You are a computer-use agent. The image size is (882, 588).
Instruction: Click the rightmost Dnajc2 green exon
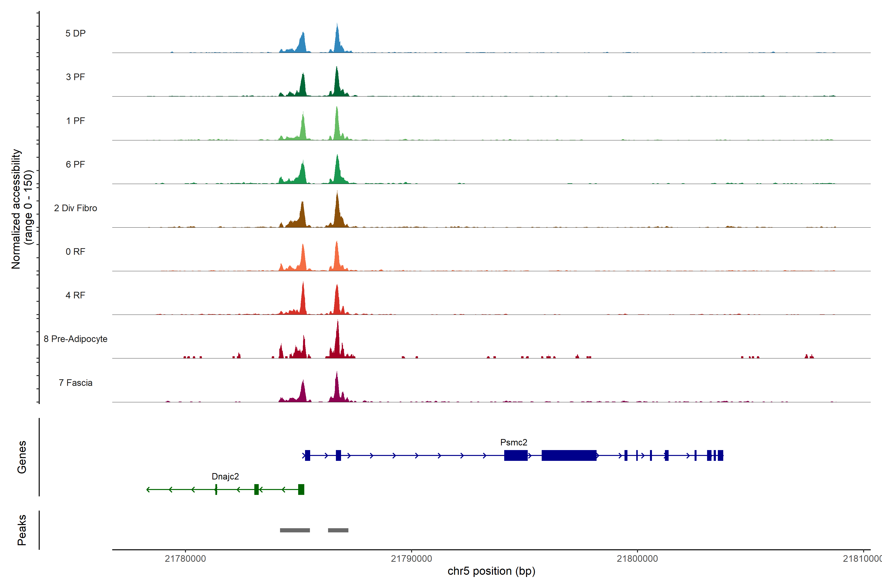coord(301,489)
